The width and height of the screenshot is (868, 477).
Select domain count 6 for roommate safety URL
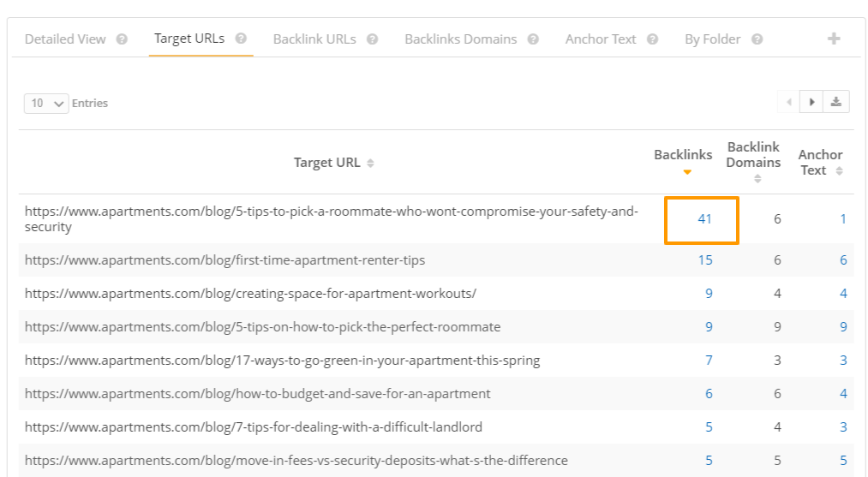pos(777,219)
